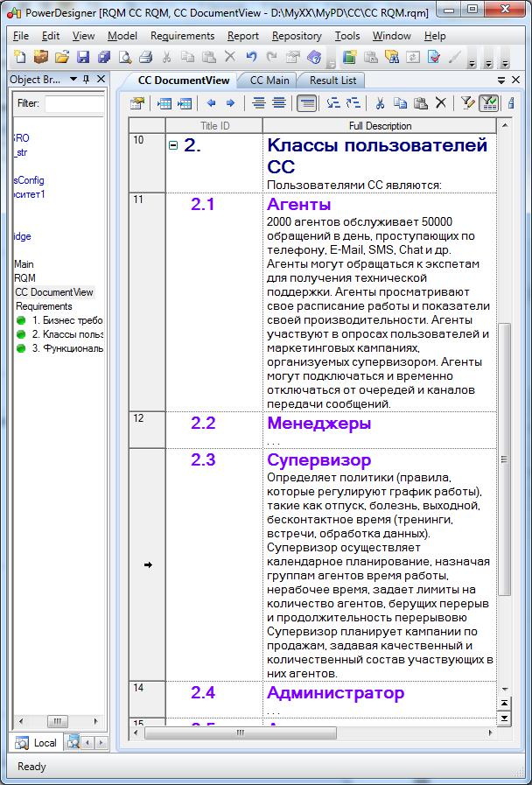This screenshot has height=785, width=532.
Task: Click the Filter input field
Action: click(74, 103)
